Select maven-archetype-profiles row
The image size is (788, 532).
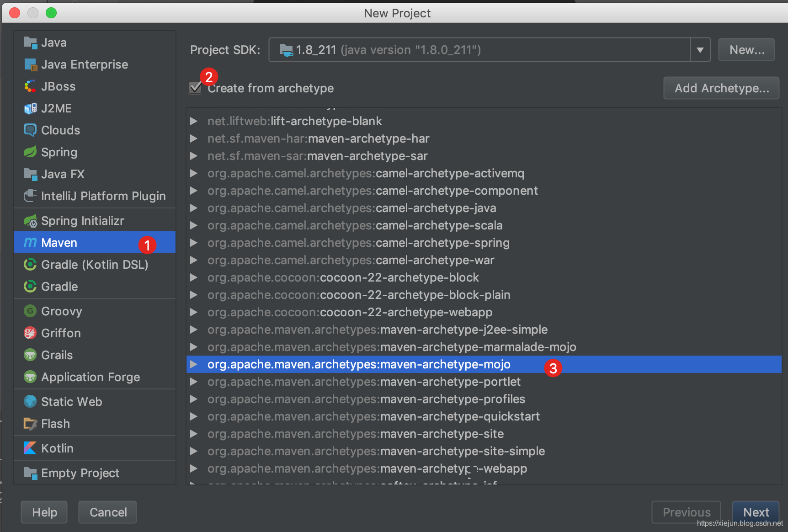pos(484,399)
